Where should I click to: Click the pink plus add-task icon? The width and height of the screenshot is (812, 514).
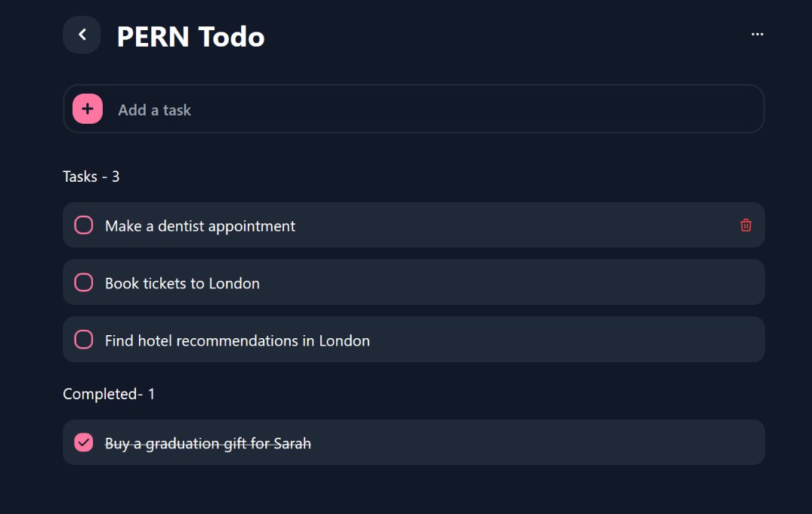tap(87, 109)
